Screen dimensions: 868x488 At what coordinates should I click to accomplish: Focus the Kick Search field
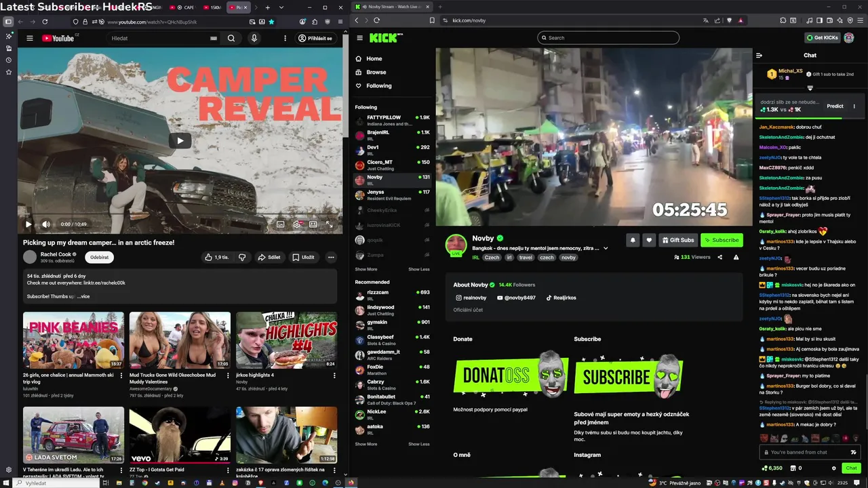point(608,38)
